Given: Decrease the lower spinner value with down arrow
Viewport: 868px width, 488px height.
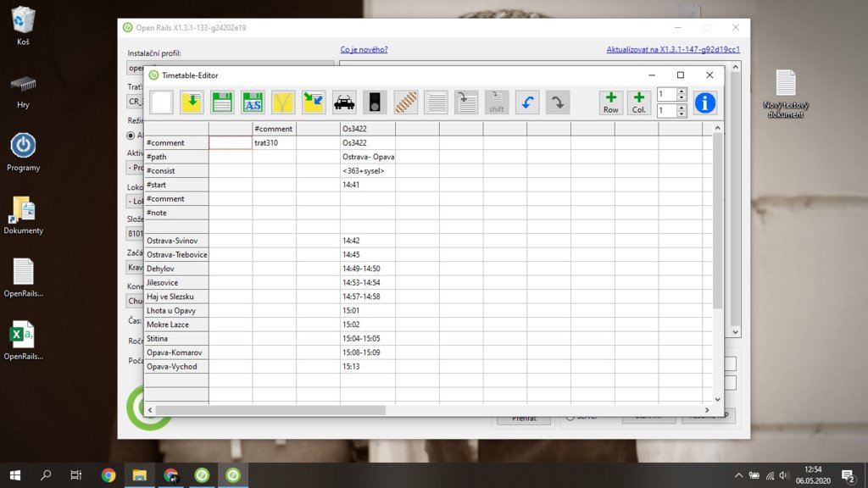Looking at the screenshot, I should coord(682,114).
